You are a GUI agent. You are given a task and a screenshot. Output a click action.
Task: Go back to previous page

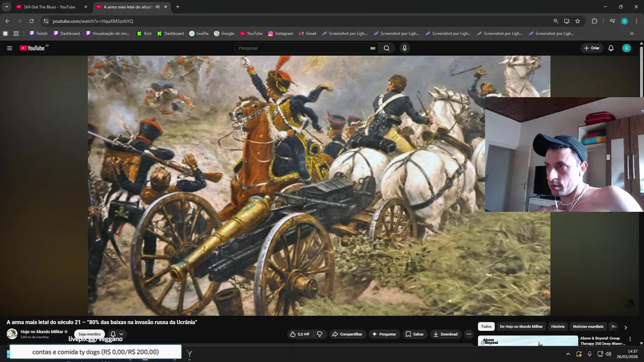pyautogui.click(x=7, y=21)
